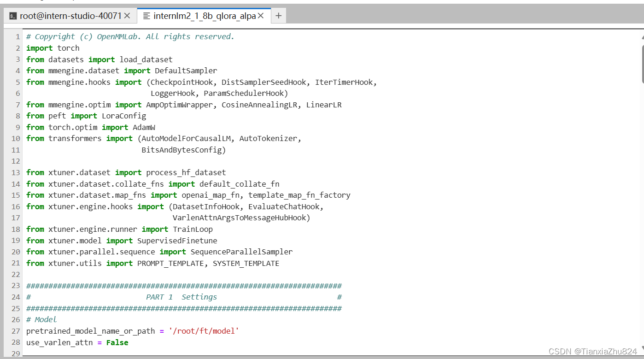Click the False value on the use_varlen_attn line
This screenshot has height=359, width=644.
[x=117, y=342]
